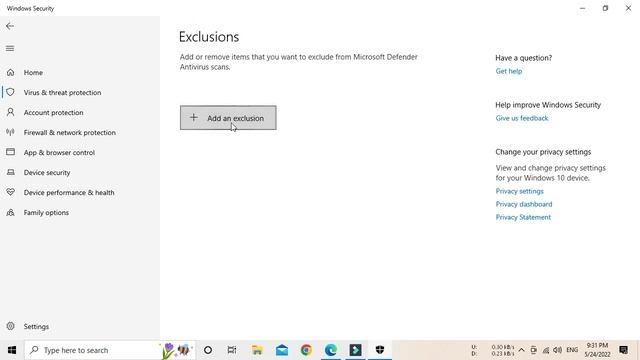Click the Meet Now tray icon

tap(533, 350)
